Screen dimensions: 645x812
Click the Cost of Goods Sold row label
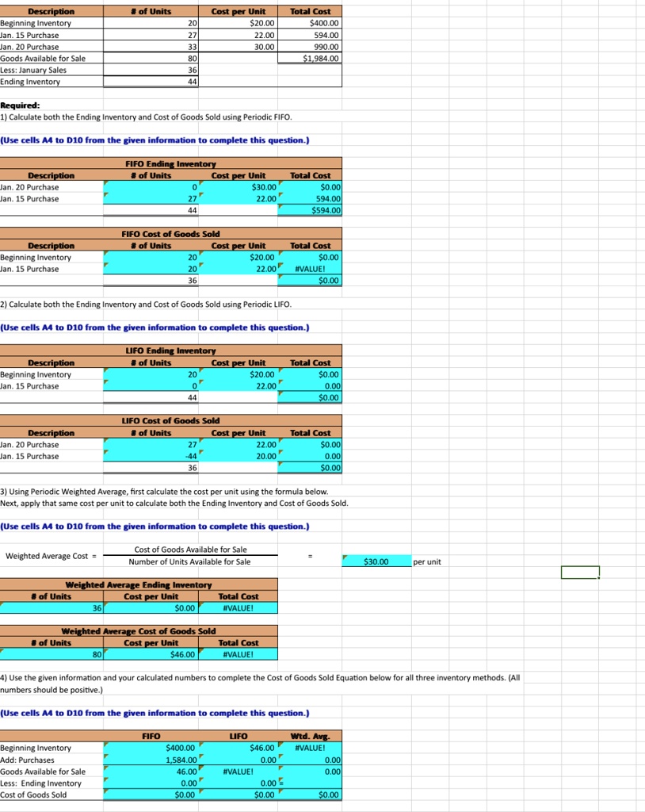tap(34, 795)
